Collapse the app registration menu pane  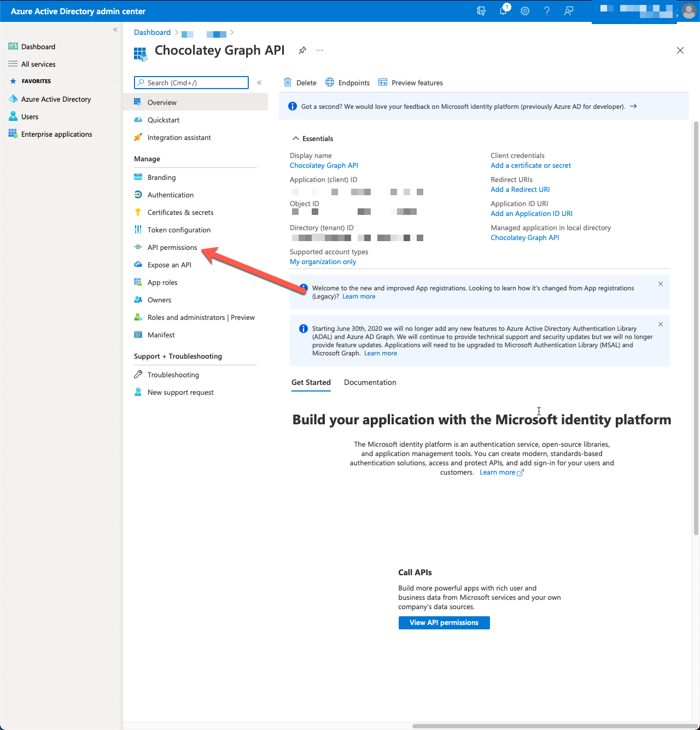pos(259,83)
